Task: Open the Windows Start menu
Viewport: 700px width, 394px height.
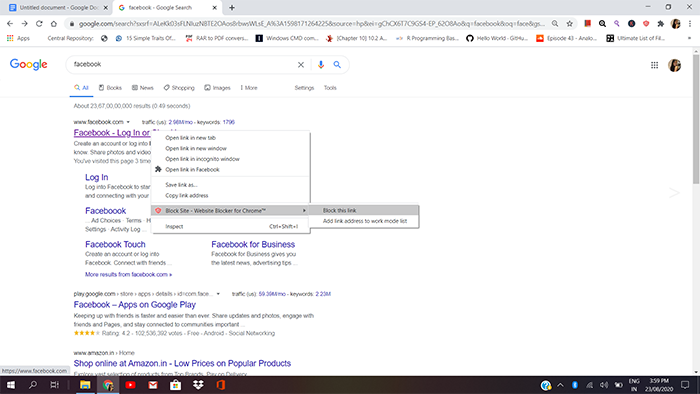Action: (x=10, y=385)
